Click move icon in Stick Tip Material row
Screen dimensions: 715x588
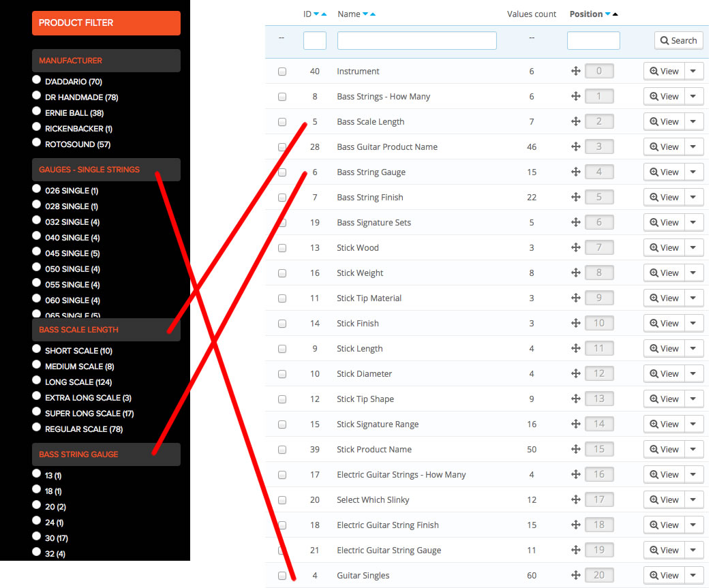click(576, 298)
